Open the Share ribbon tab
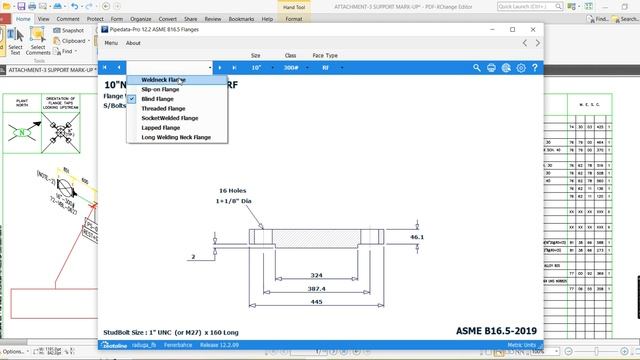The image size is (640, 360). pos(190,19)
